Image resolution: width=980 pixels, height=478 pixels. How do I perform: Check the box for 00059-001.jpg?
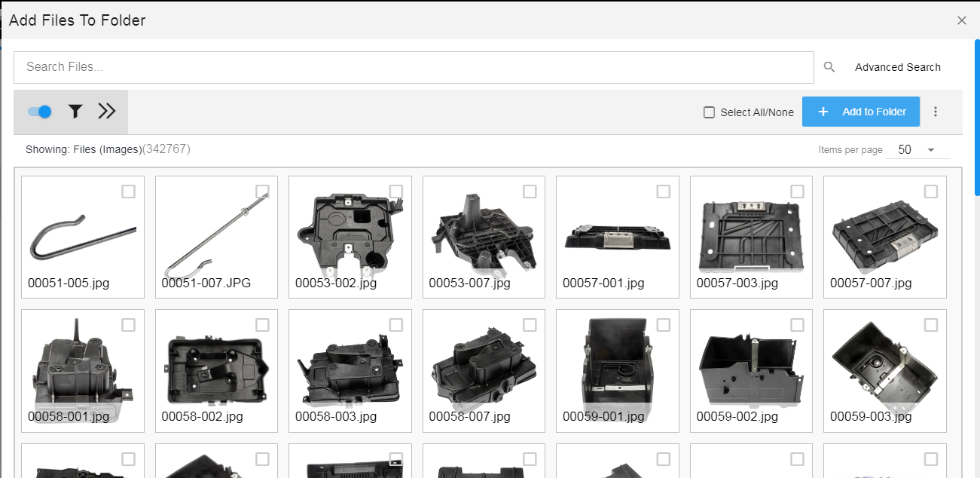coord(663,325)
